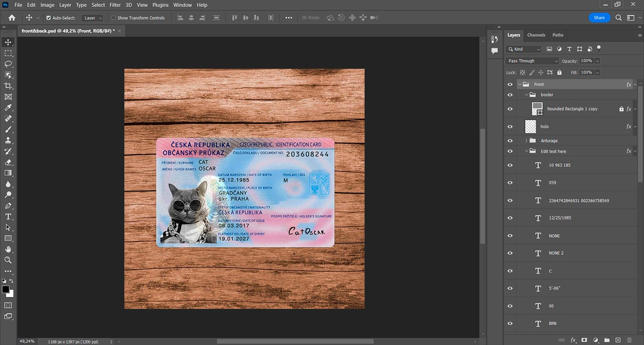The image size is (644, 345).
Task: Enable the Auto-Select checkbox
Action: click(x=49, y=18)
